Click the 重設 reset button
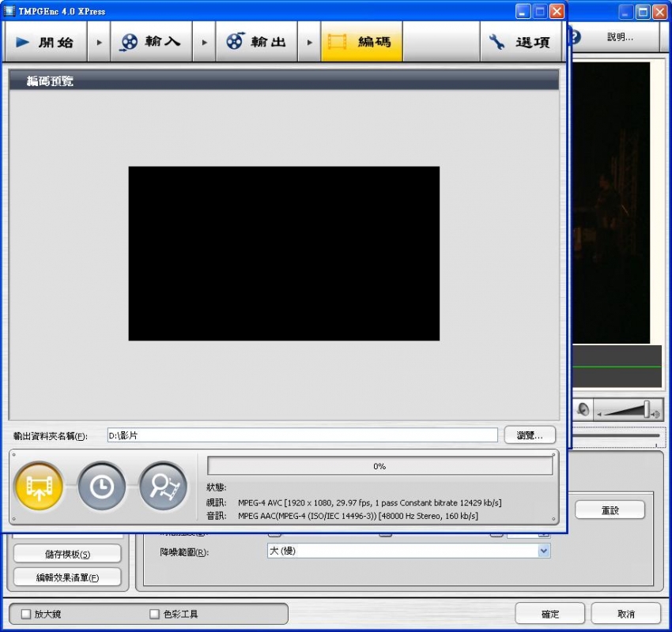The width and height of the screenshot is (672, 632). pos(610,510)
